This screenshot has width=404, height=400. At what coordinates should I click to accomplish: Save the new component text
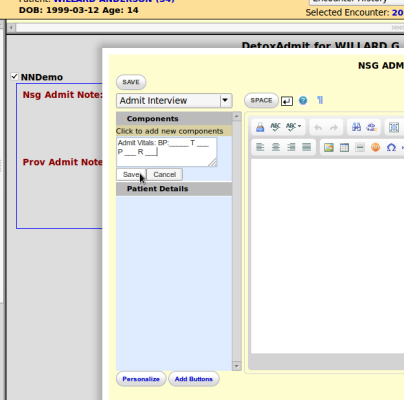[x=131, y=174]
